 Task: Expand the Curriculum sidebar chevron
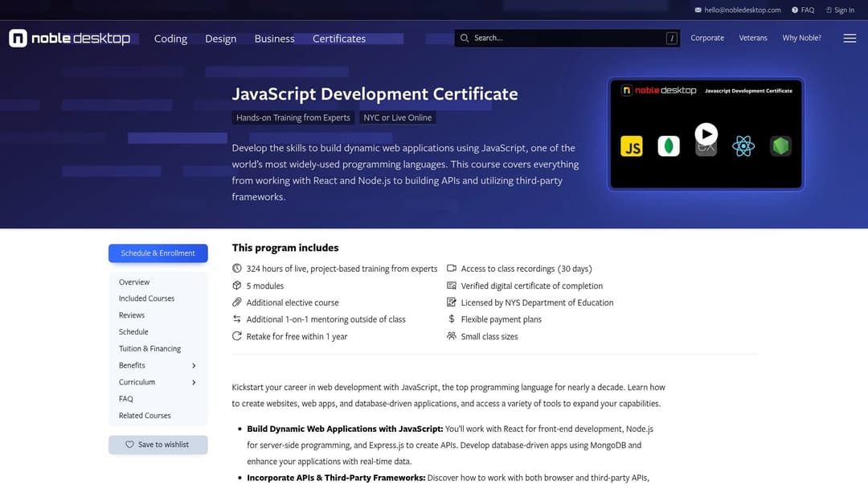[x=194, y=382]
